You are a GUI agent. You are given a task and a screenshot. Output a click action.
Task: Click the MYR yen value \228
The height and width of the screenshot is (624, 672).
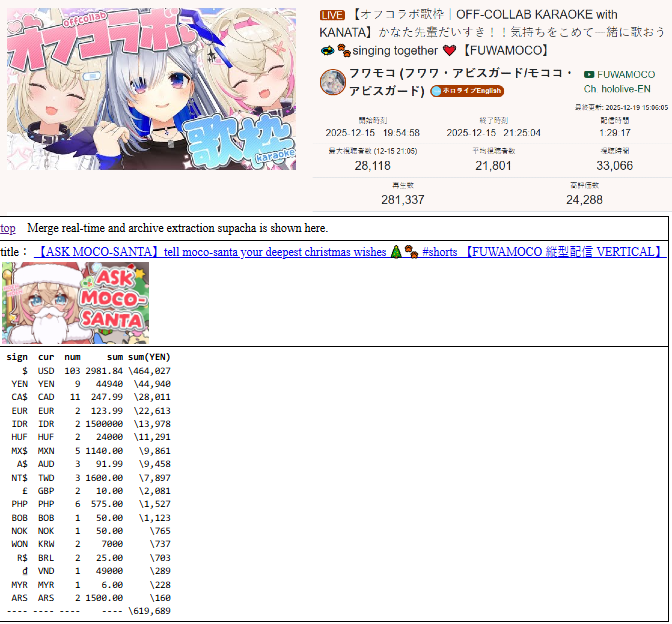pyautogui.click(x=160, y=585)
